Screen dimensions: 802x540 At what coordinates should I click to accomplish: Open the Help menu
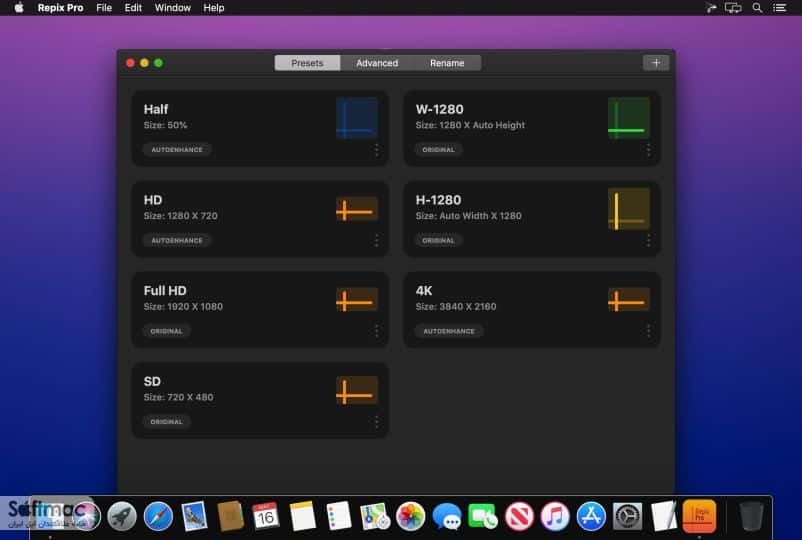click(213, 8)
